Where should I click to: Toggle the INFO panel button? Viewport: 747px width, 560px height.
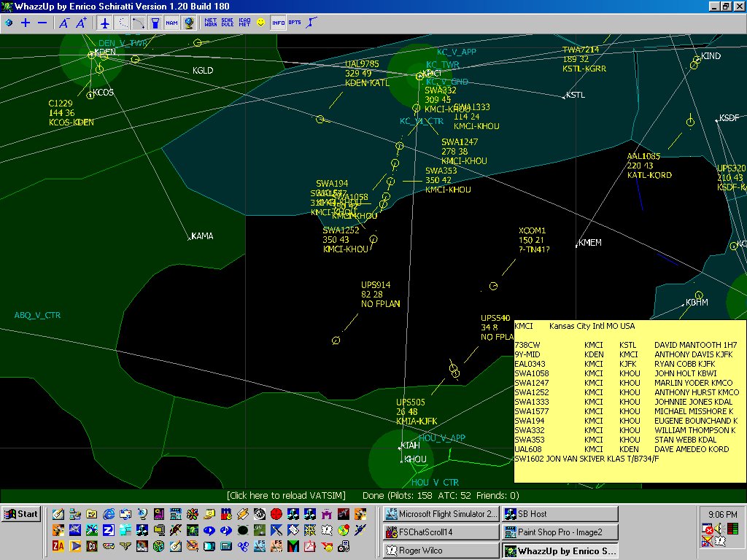(278, 23)
